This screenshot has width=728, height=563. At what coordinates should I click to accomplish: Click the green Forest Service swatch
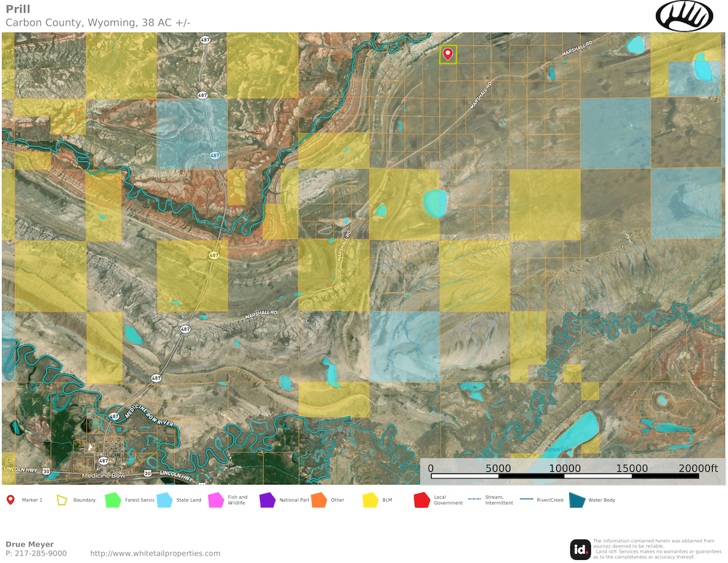pyautogui.click(x=113, y=500)
